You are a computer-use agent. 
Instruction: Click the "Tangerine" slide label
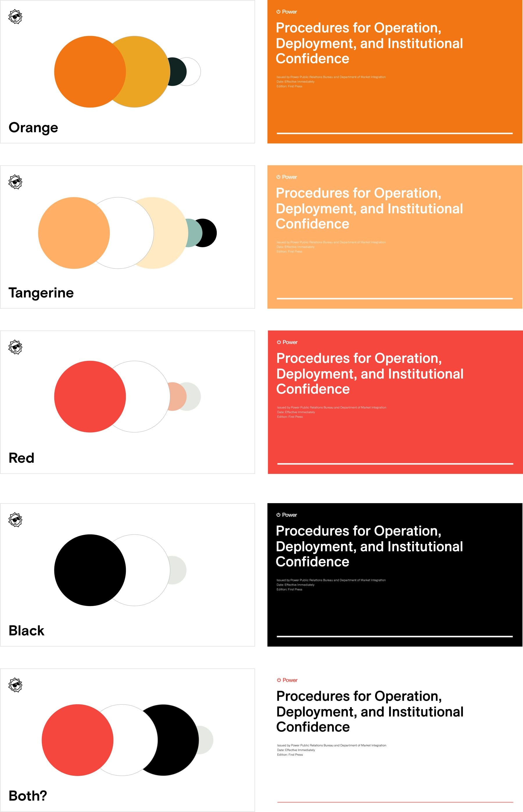pos(41,293)
